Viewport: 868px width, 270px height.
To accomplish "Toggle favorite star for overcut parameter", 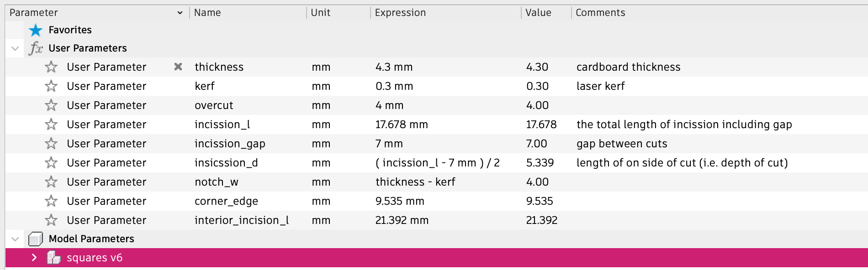I will (x=51, y=105).
